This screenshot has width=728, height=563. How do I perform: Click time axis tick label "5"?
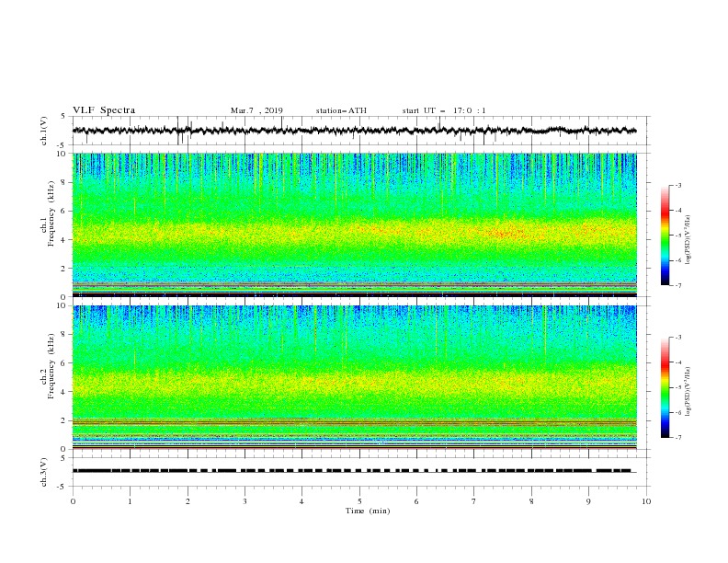pos(359,501)
